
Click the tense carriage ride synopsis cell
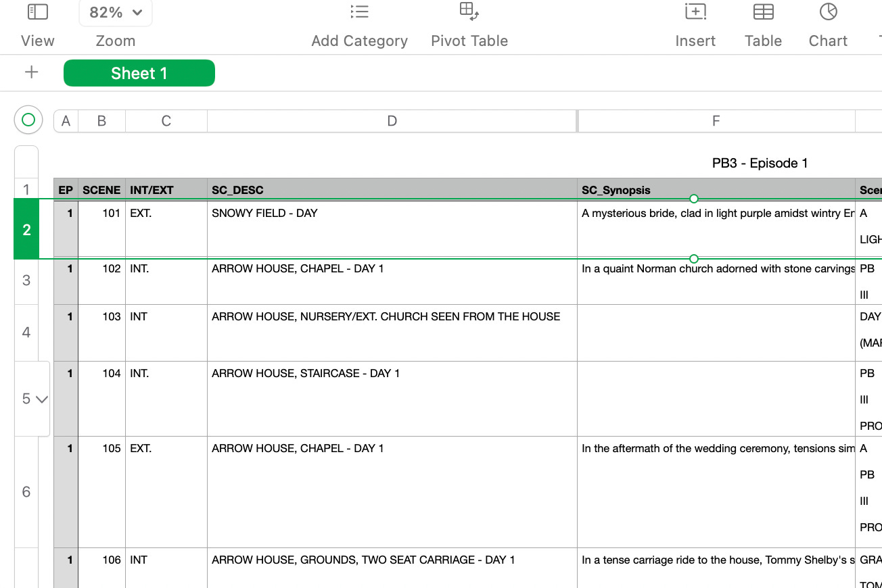(x=716, y=568)
